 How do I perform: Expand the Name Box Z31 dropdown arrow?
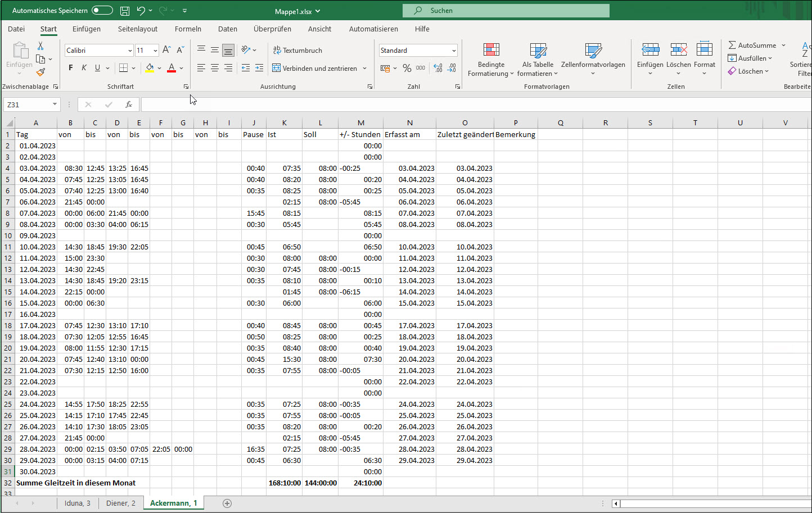click(55, 105)
